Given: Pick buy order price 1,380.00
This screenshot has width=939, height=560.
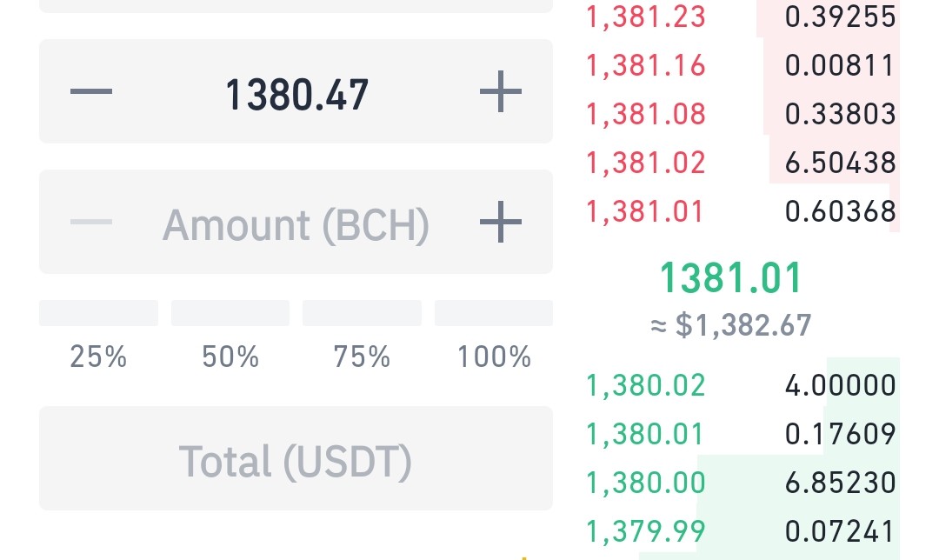Looking at the screenshot, I should coord(645,483).
